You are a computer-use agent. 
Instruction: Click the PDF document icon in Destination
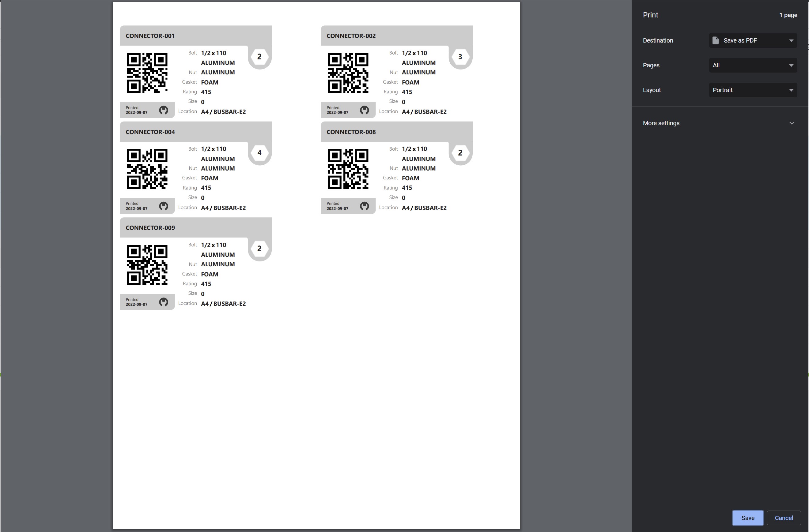(716, 40)
